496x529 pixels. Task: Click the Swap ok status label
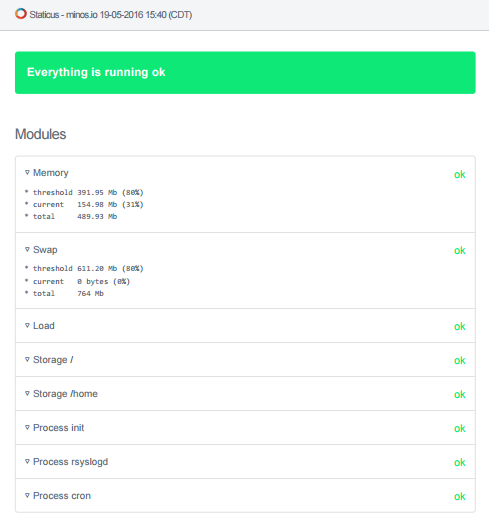click(460, 251)
